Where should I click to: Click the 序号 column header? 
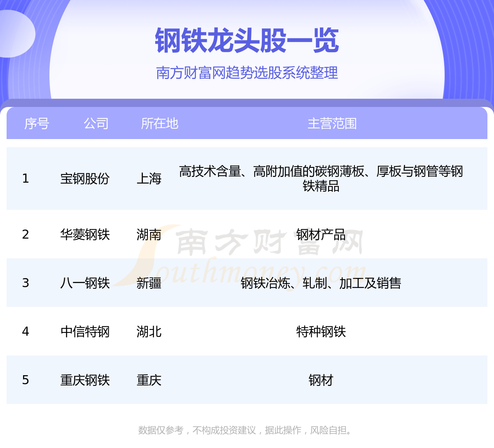(x=37, y=123)
